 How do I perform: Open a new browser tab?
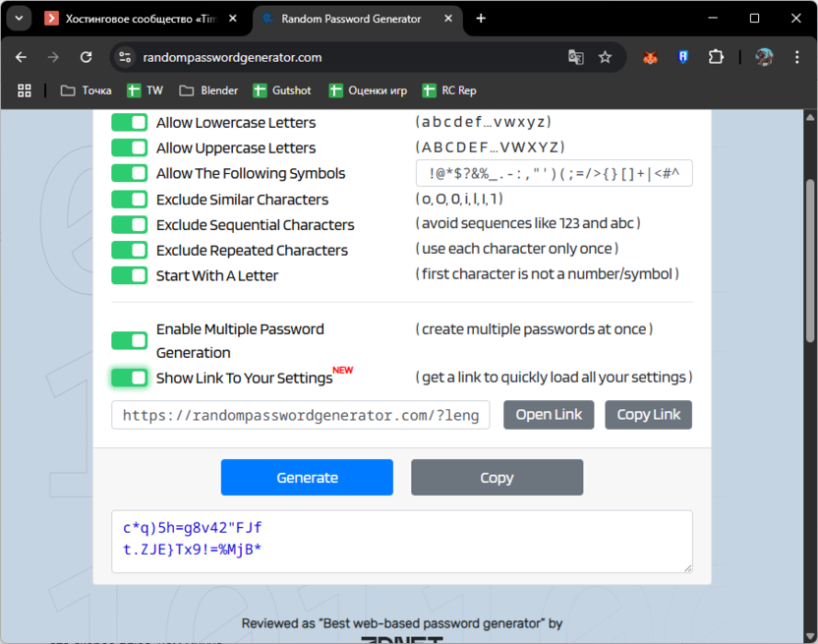[481, 19]
